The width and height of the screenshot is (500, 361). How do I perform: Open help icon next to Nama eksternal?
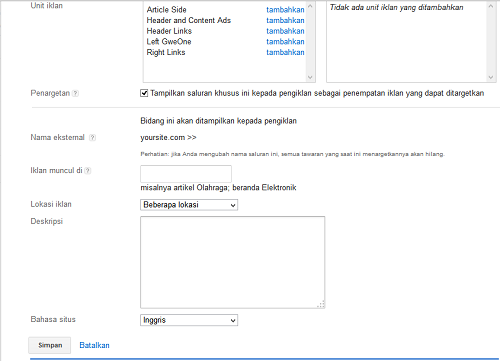pyautogui.click(x=93, y=137)
